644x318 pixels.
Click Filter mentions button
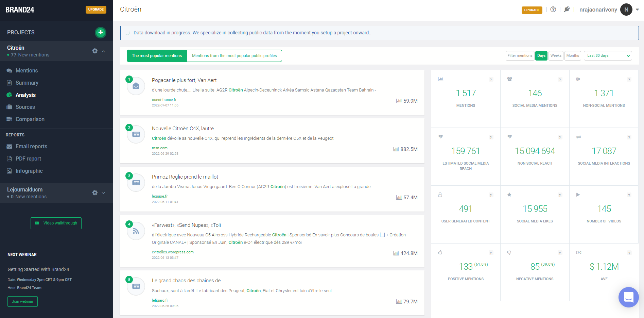520,56
